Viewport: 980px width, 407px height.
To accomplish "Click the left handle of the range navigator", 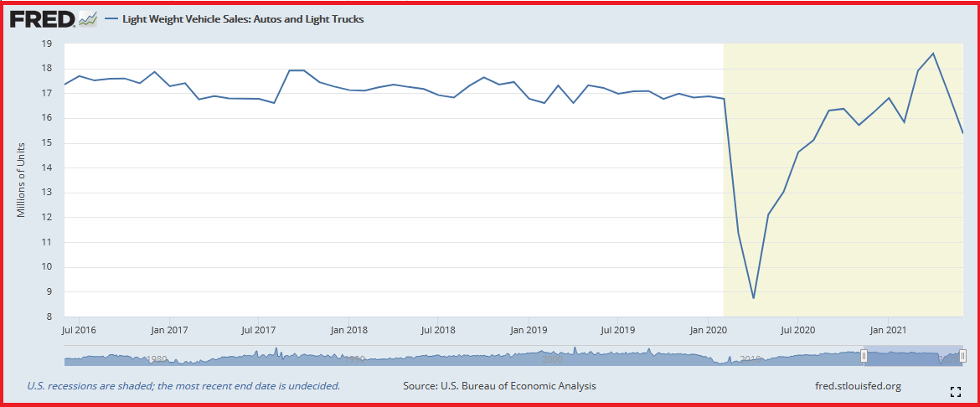I will click(864, 356).
